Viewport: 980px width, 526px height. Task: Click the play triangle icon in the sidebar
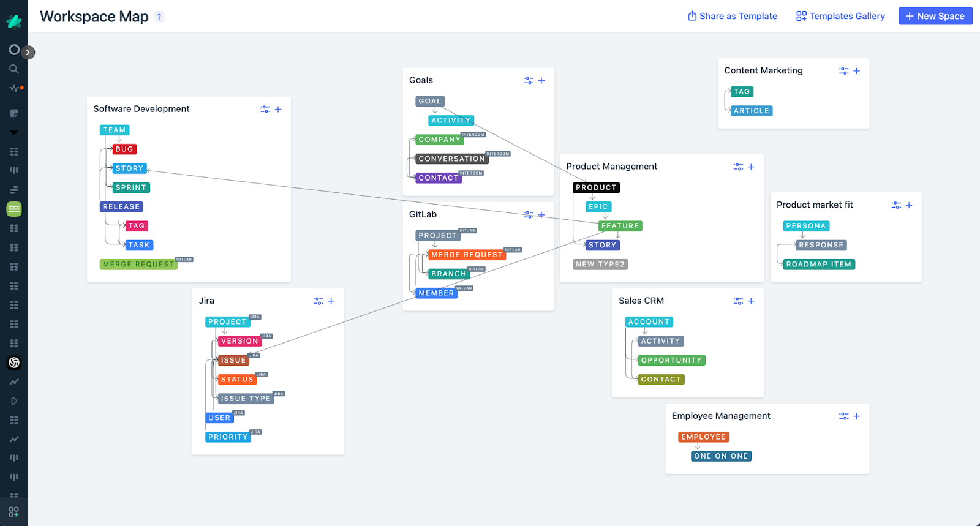point(14,401)
